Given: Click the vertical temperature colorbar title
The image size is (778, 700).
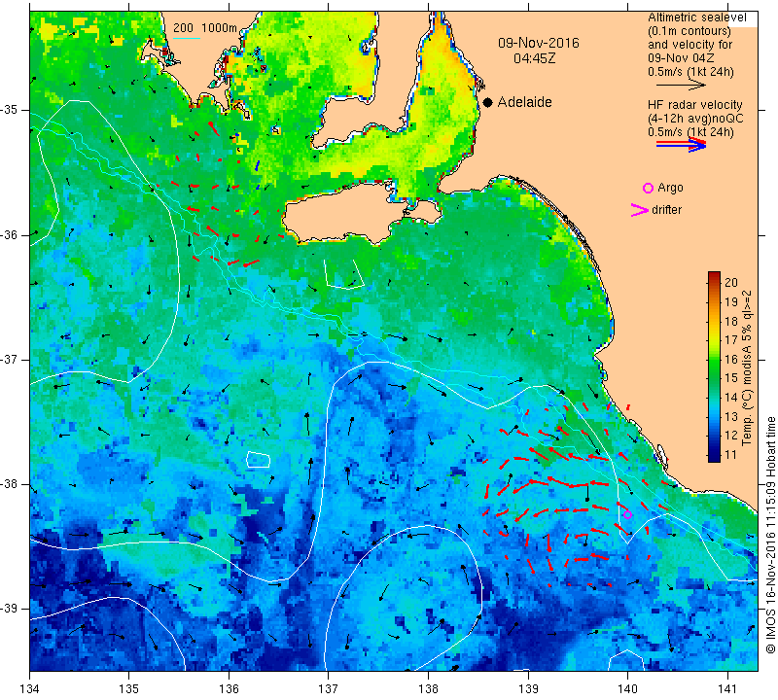Looking at the screenshot, I should [x=746, y=367].
